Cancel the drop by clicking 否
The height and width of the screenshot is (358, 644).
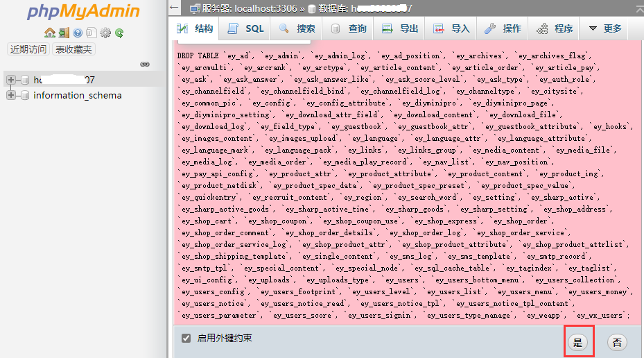pos(617,342)
